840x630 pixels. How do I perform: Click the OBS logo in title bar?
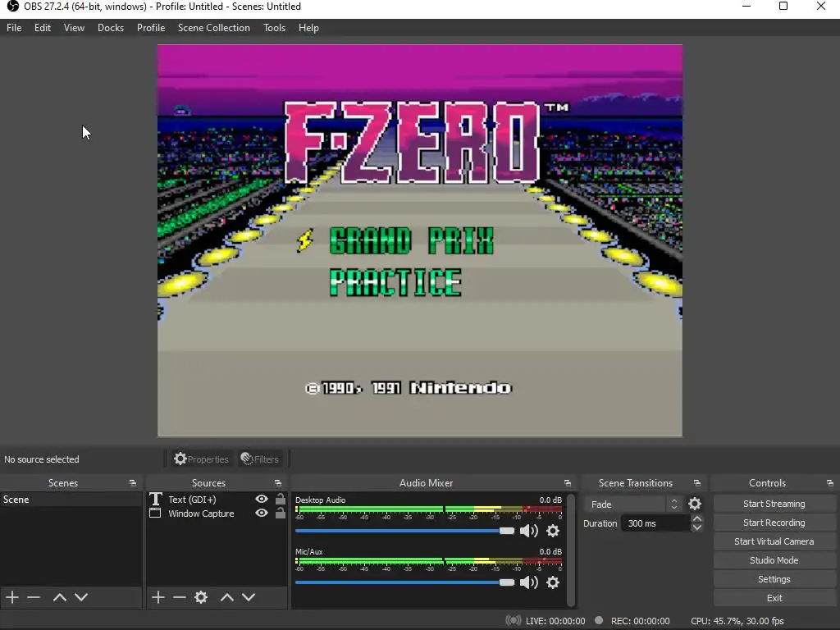point(12,7)
